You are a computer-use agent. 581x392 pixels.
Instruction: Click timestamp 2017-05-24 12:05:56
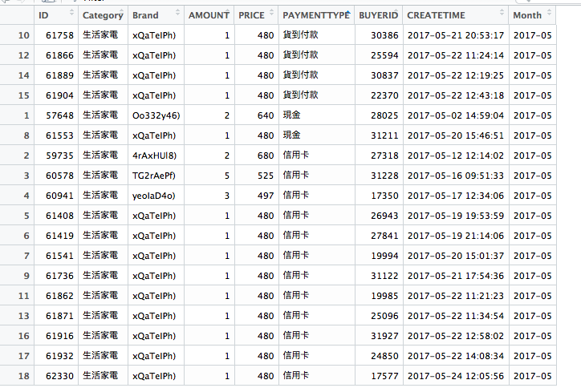(x=456, y=376)
